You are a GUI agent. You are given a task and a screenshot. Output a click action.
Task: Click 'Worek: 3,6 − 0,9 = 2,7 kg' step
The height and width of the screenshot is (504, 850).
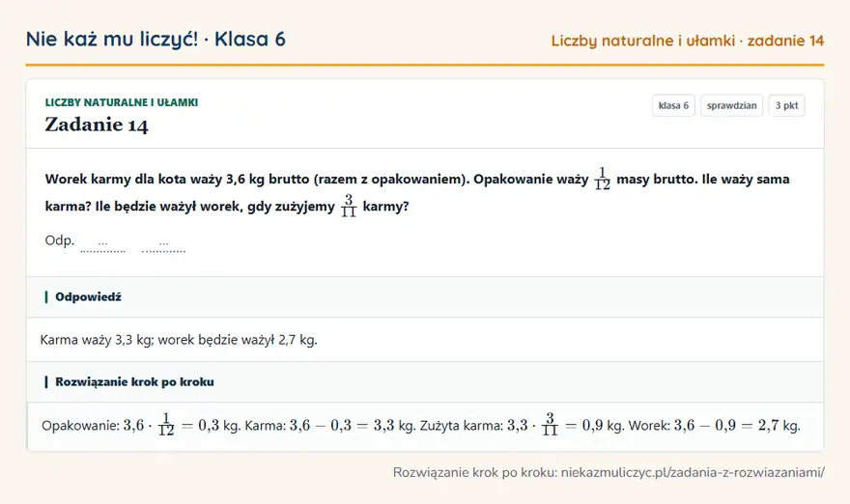[x=714, y=426]
